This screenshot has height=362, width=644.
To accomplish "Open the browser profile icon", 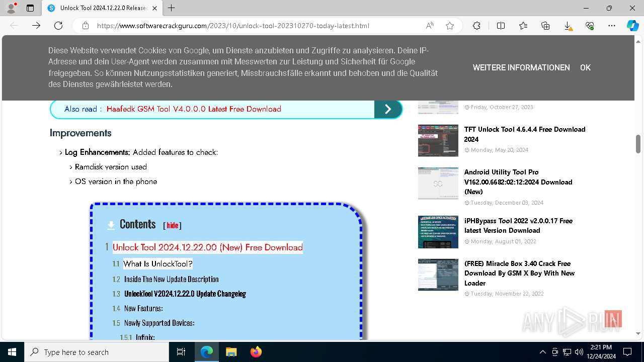I will 11,8.
